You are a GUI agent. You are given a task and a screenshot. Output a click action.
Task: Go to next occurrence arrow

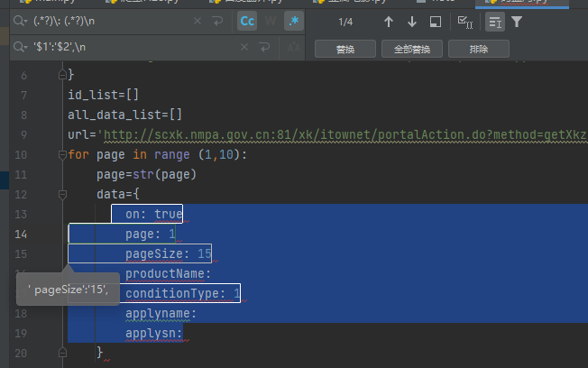pyautogui.click(x=412, y=22)
